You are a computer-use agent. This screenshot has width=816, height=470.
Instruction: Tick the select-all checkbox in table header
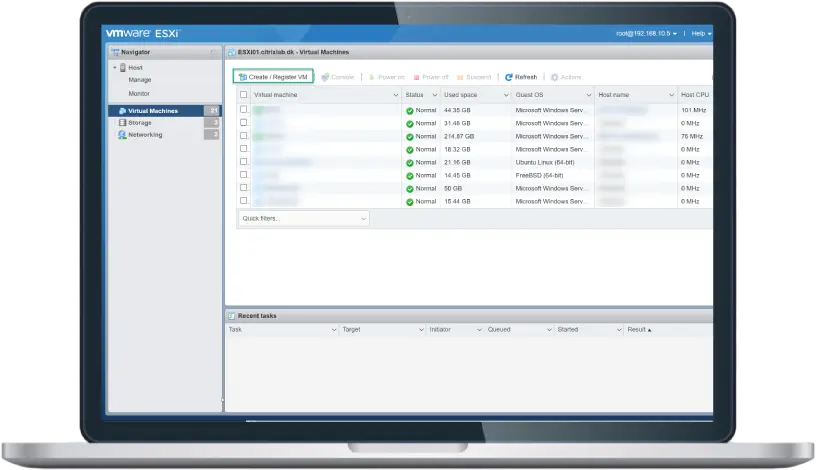[x=244, y=95]
